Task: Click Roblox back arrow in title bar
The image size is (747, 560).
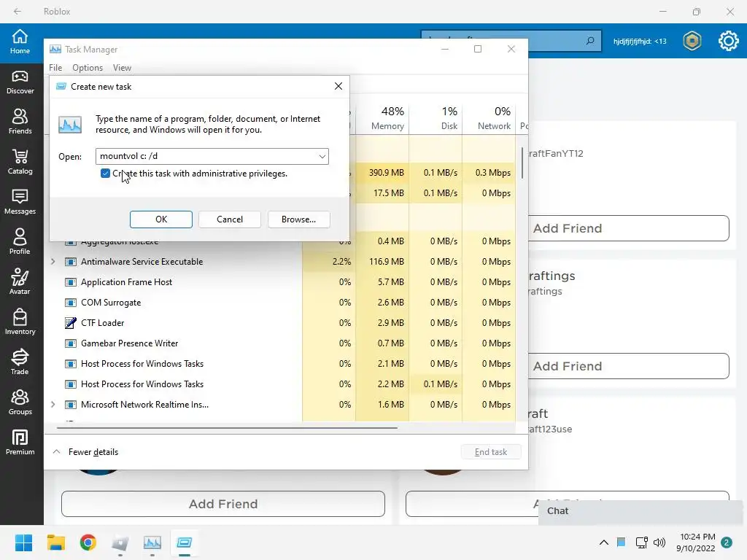Action: pos(18,12)
